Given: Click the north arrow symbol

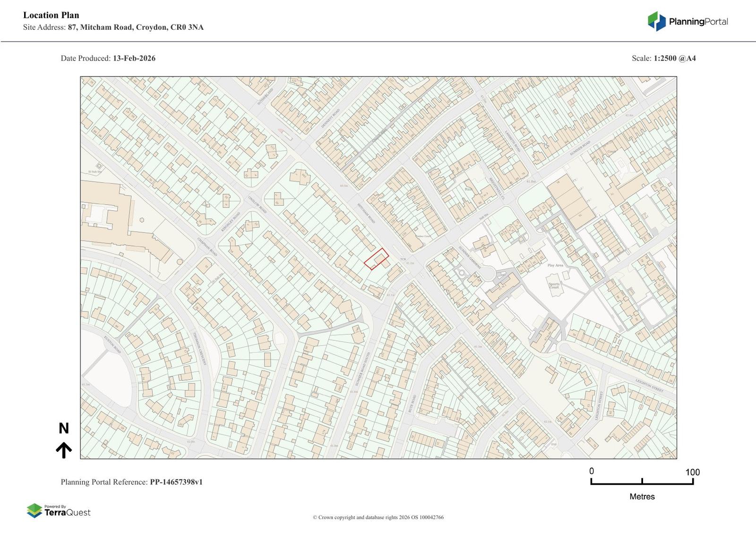Looking at the screenshot, I should pos(64,450).
